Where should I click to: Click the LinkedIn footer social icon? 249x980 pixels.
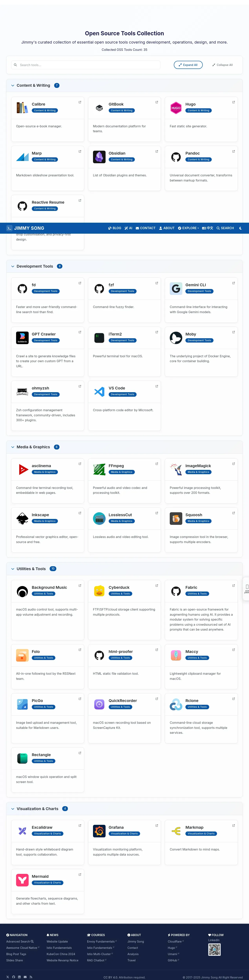click(x=19, y=977)
